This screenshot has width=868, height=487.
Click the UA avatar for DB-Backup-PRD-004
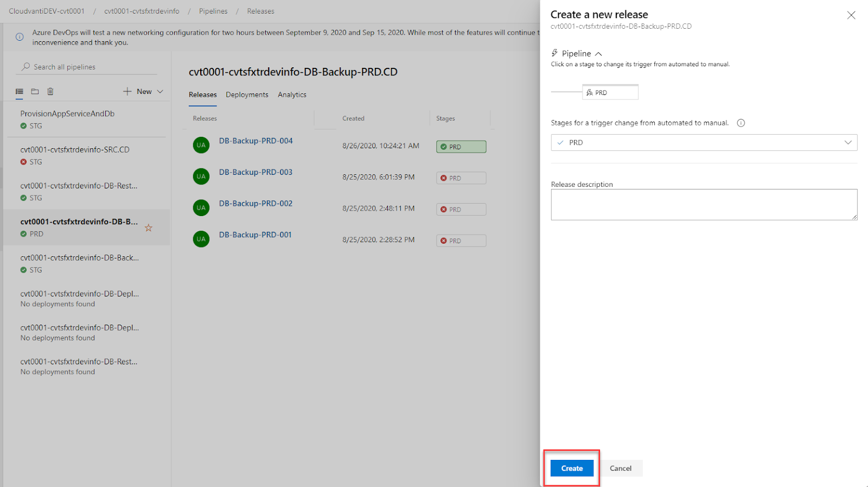pos(201,145)
